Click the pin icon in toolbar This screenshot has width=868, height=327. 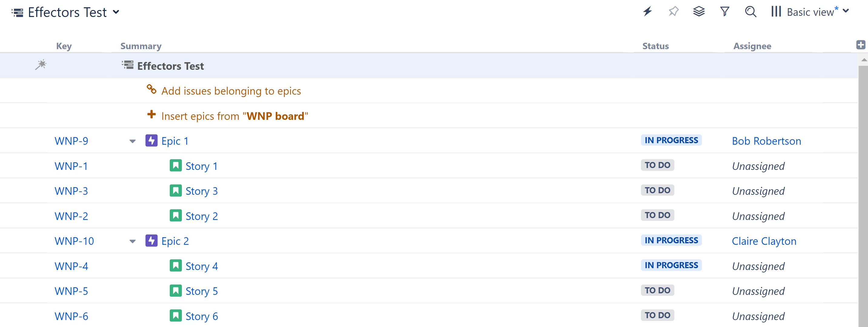[673, 12]
